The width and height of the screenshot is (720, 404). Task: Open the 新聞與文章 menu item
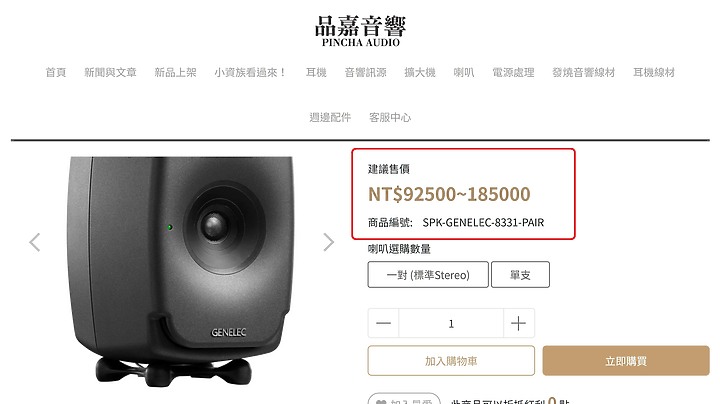click(111, 73)
